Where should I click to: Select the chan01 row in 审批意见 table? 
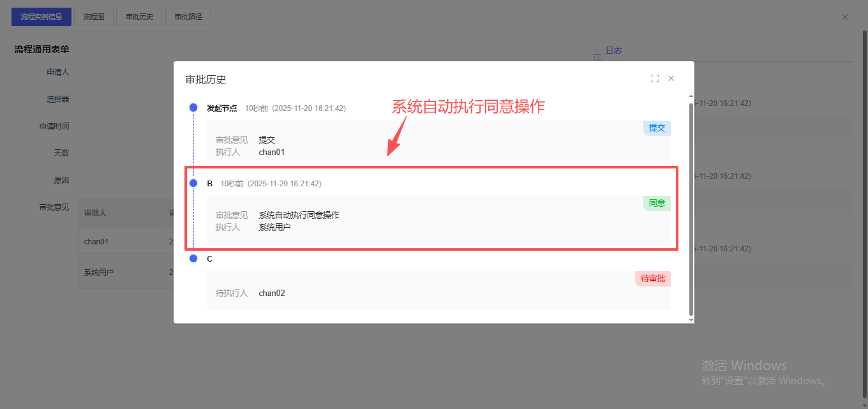tap(96, 242)
